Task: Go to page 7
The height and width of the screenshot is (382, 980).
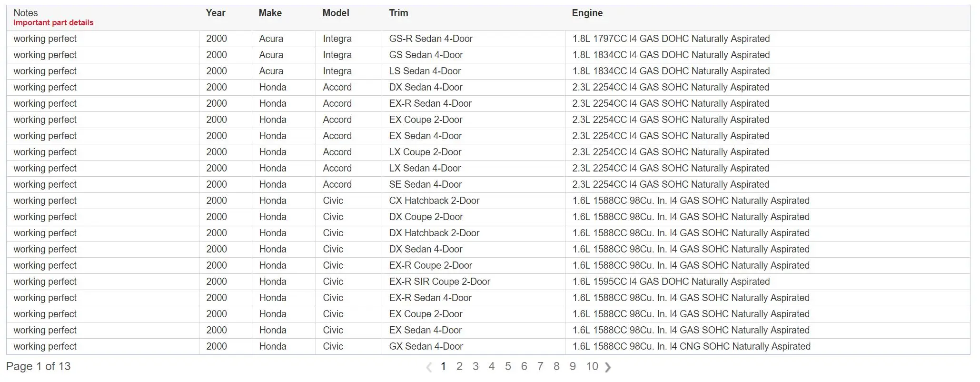Action: tap(540, 366)
